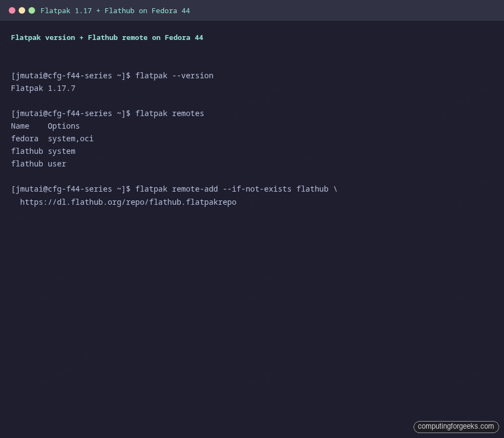Click the 'flathub user' row

(38, 164)
